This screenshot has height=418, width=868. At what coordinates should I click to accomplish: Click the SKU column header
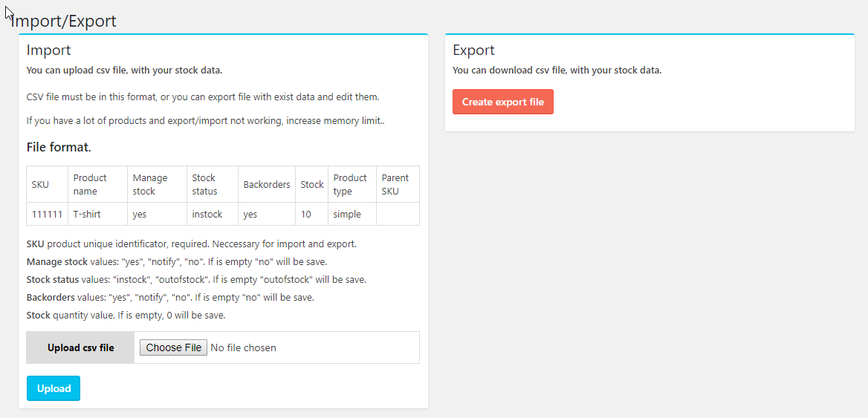40,184
